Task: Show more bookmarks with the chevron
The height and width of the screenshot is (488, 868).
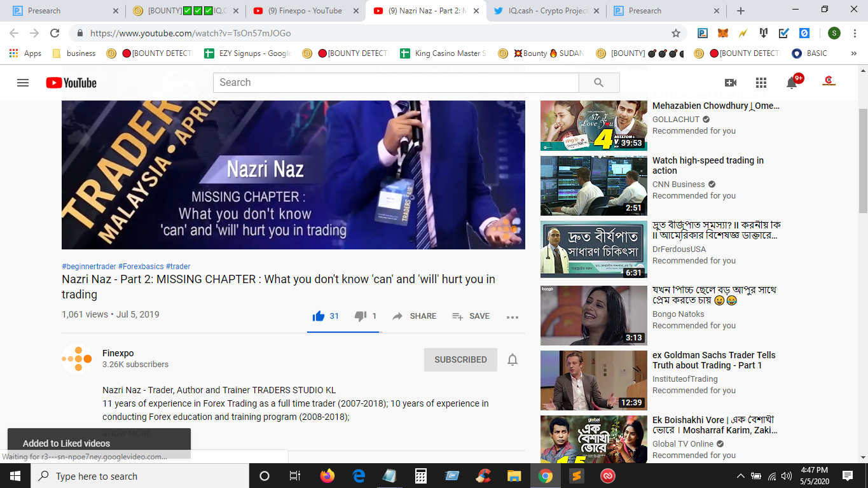Action: tap(853, 53)
